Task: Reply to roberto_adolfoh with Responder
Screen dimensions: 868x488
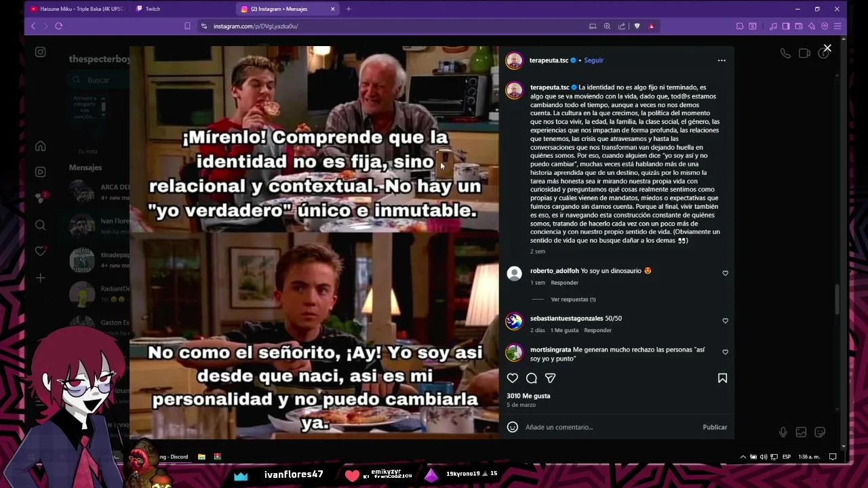Action: pos(564,283)
